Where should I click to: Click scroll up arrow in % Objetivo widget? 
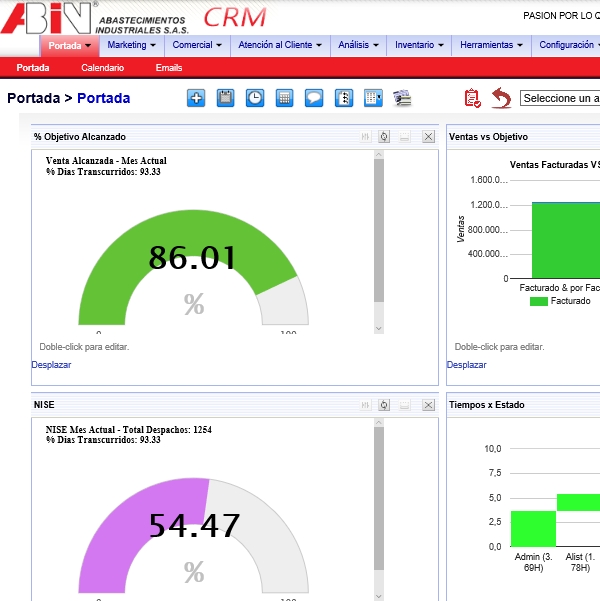tap(379, 154)
